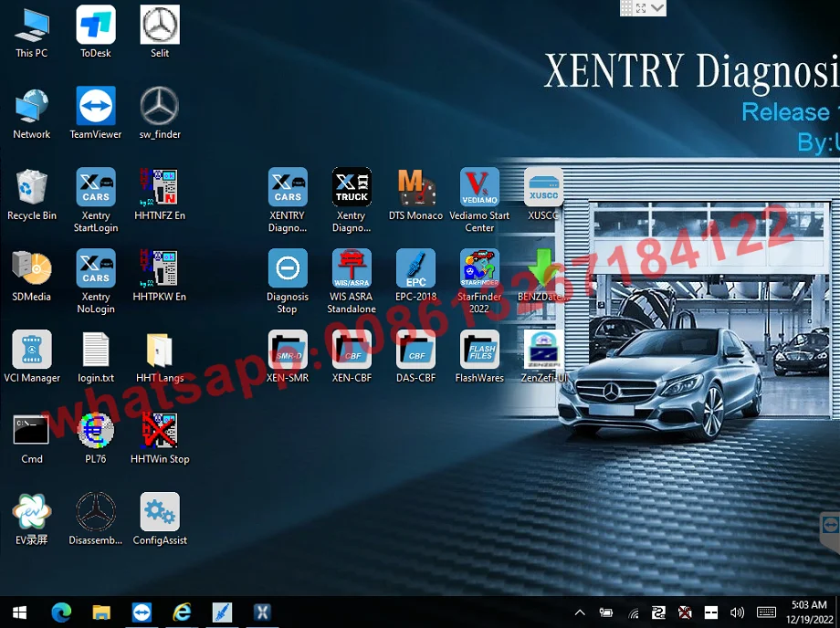Open the floating toolbar dropdown chevron

656,8
